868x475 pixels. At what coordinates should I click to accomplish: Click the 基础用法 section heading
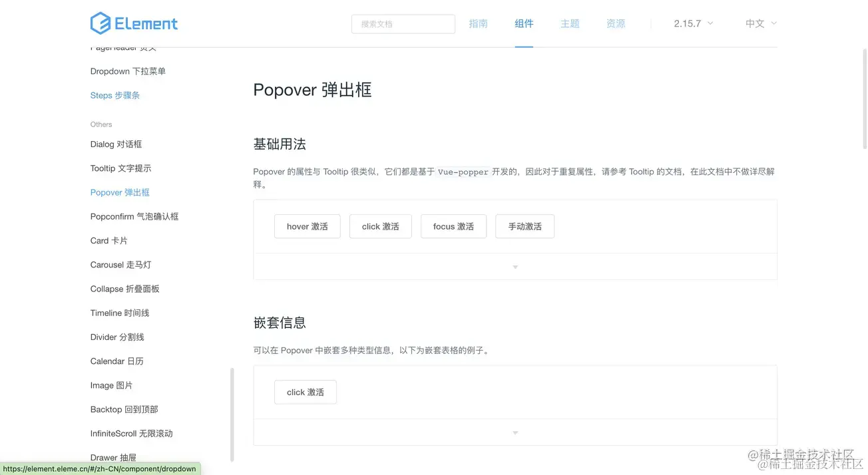(x=280, y=144)
